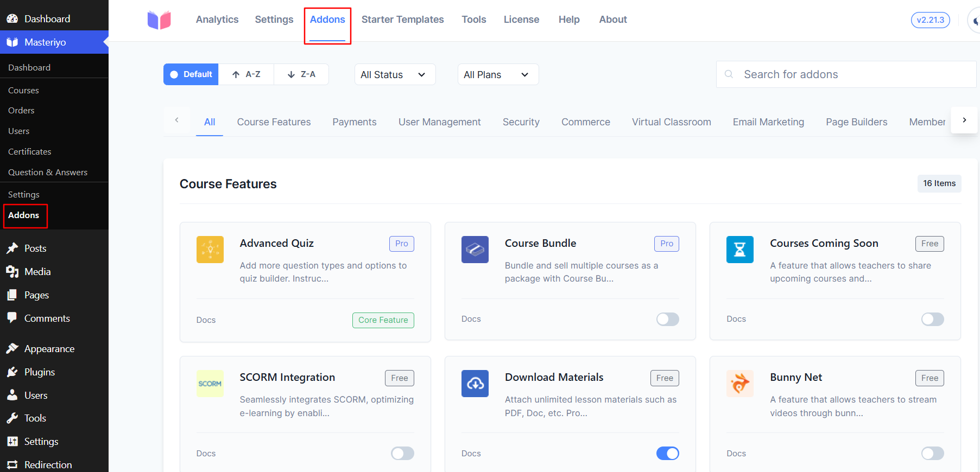Image resolution: width=980 pixels, height=472 pixels.
Task: Select the Course Features category tab
Action: pos(274,122)
